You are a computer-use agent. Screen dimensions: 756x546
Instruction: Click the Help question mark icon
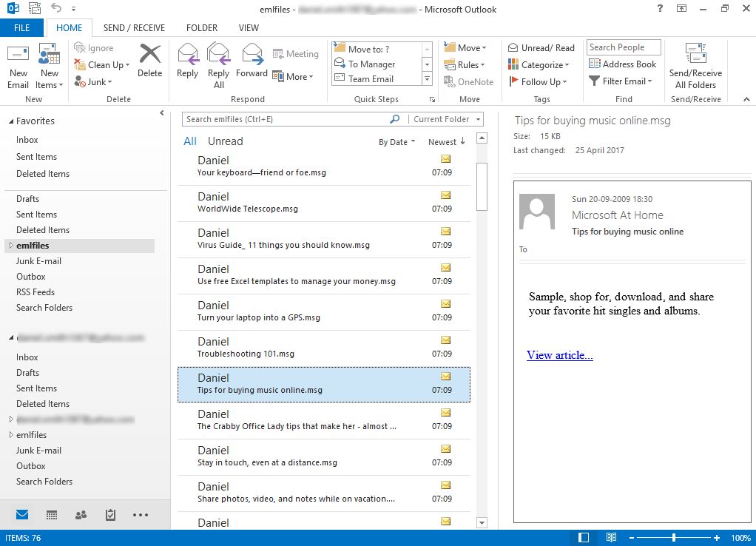660,8
